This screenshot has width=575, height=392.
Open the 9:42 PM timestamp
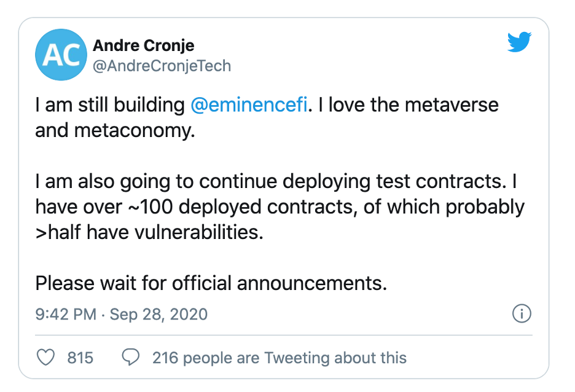pyautogui.click(x=66, y=314)
